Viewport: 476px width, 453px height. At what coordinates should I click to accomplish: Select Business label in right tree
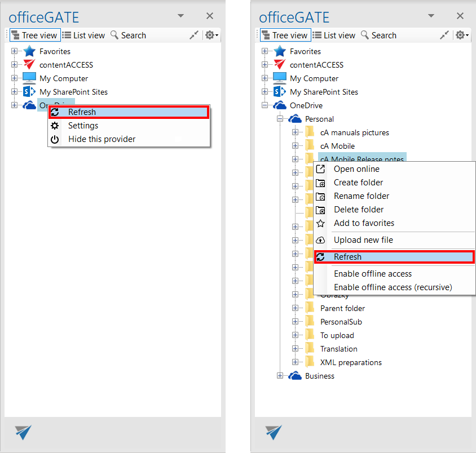tap(320, 376)
